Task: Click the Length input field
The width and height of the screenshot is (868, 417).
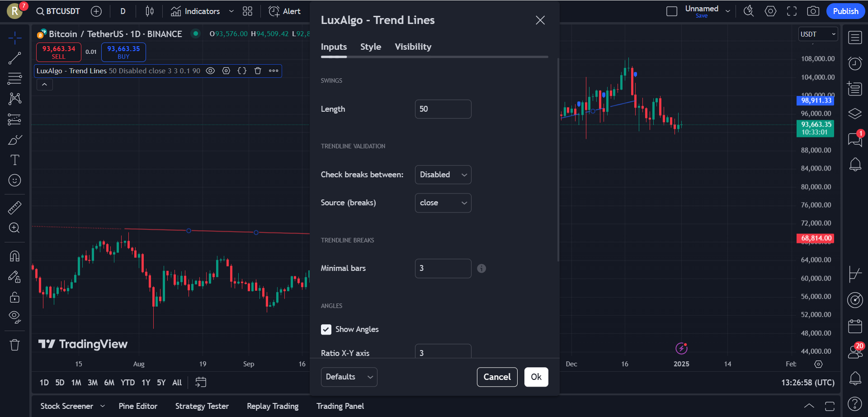Action: [443, 109]
